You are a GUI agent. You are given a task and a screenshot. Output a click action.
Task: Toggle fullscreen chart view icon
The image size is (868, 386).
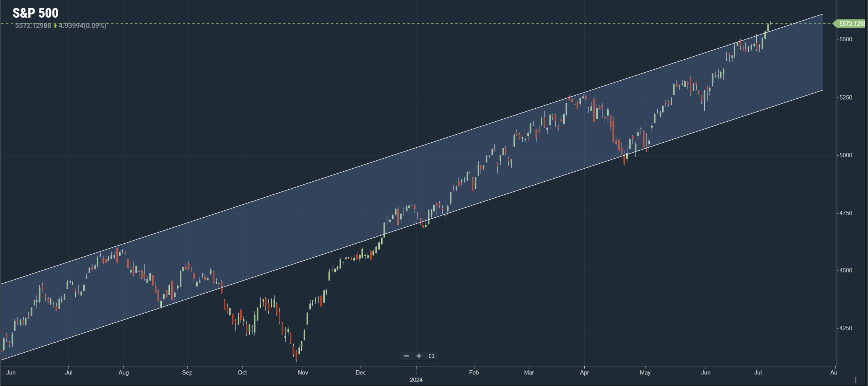coord(431,356)
